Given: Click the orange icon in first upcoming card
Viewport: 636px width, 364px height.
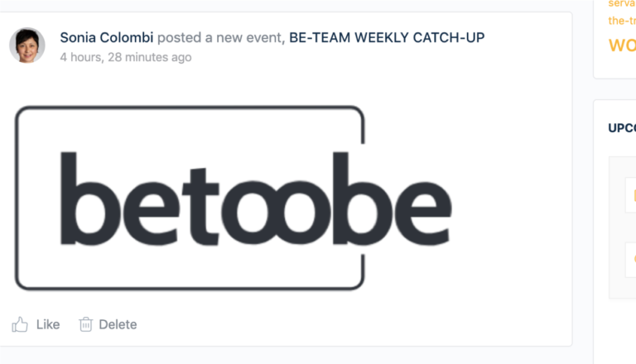Looking at the screenshot, I should [x=635, y=195].
